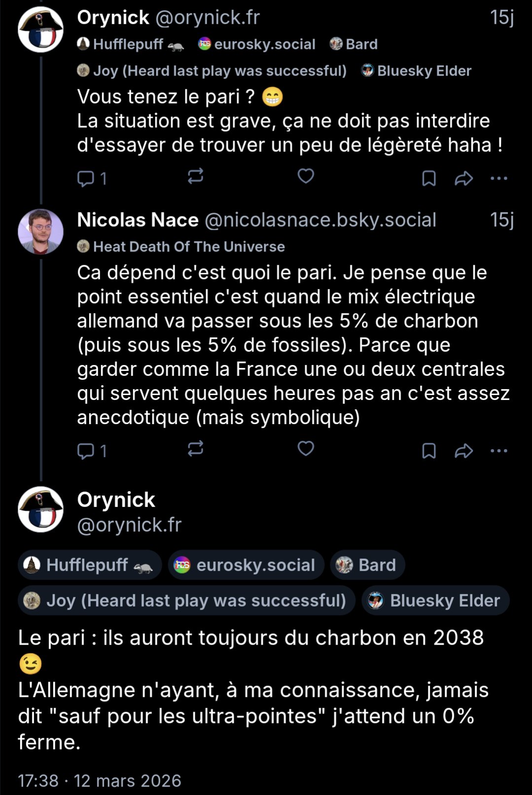Tap the Bluesky Elder label in main post

pos(435,601)
